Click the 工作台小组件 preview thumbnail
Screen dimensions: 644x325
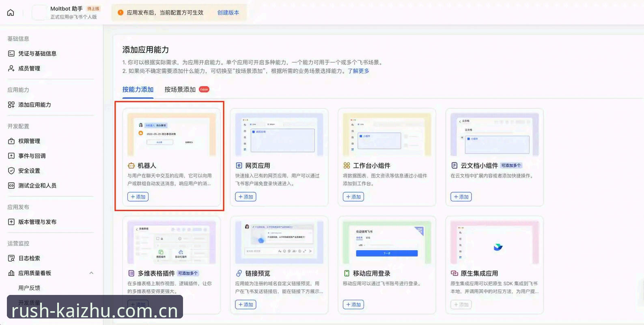[387, 134]
